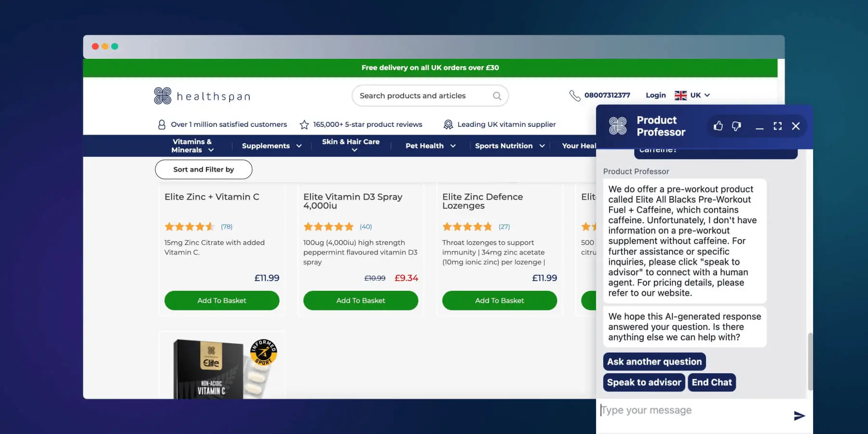Click "165,000+ 5-star product reviews" text
The width and height of the screenshot is (868, 434).
click(367, 124)
